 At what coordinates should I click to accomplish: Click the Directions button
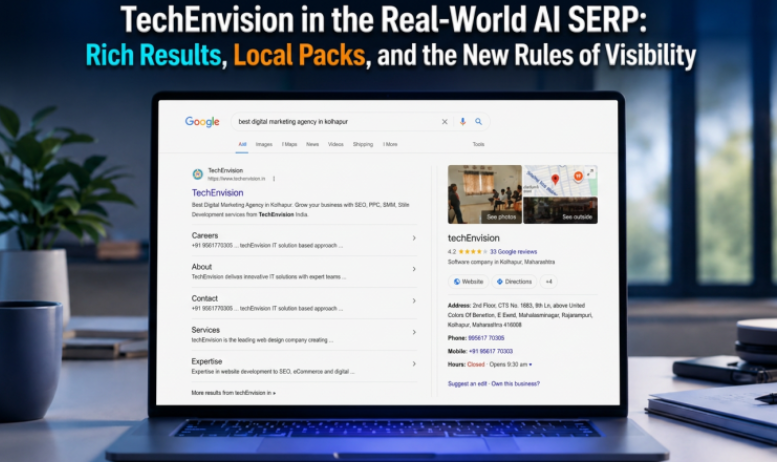[514, 282]
